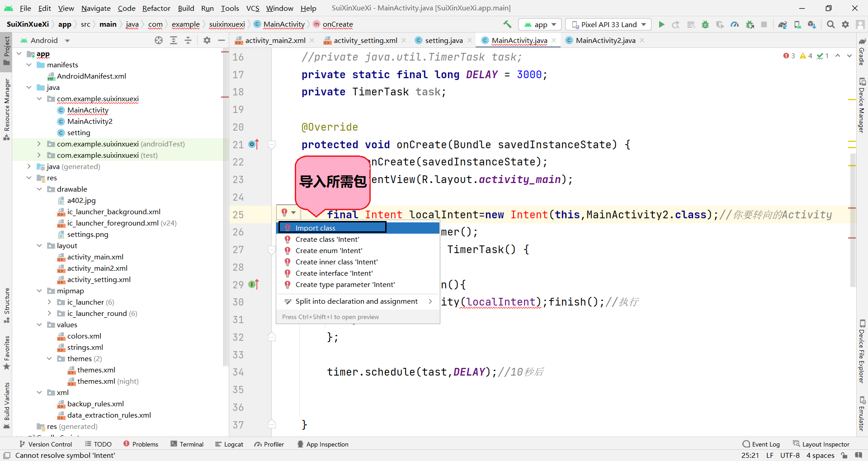
Task: Run the app with the green play button
Action: 661,24
